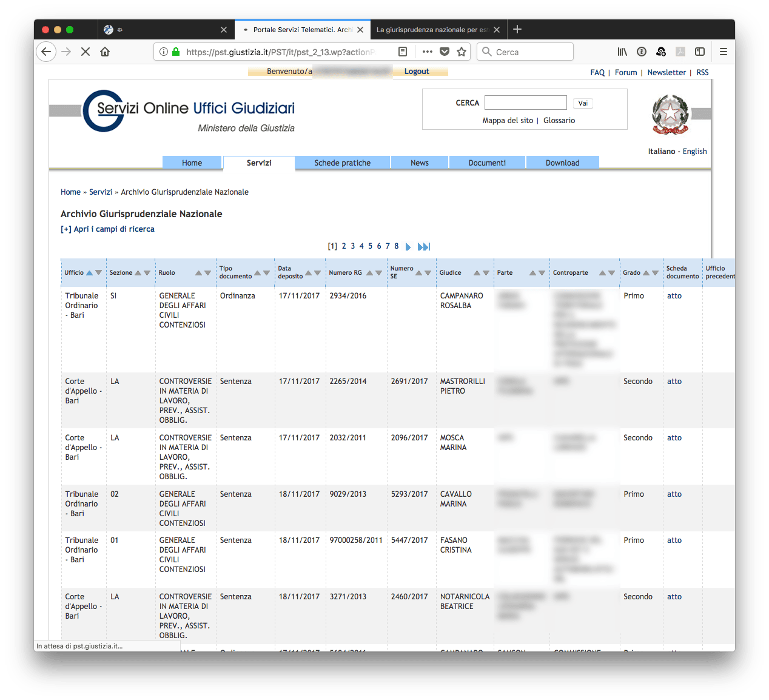Open the library bookshelf icon
Screen dimensions: 769x700
[x=622, y=52]
